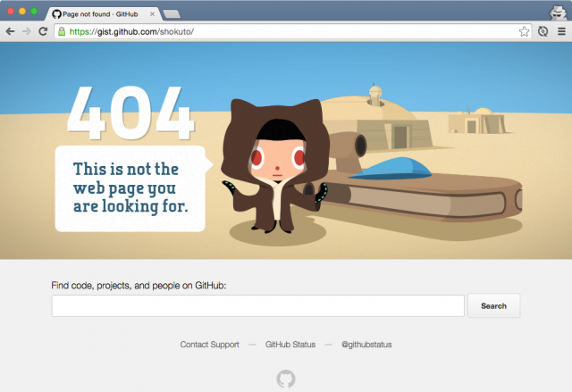Click the green padlock security icon

(62, 31)
